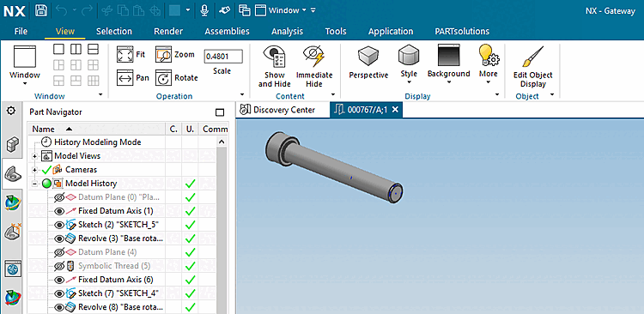
Task: Click the Cut scissors icon
Action: coord(106,10)
